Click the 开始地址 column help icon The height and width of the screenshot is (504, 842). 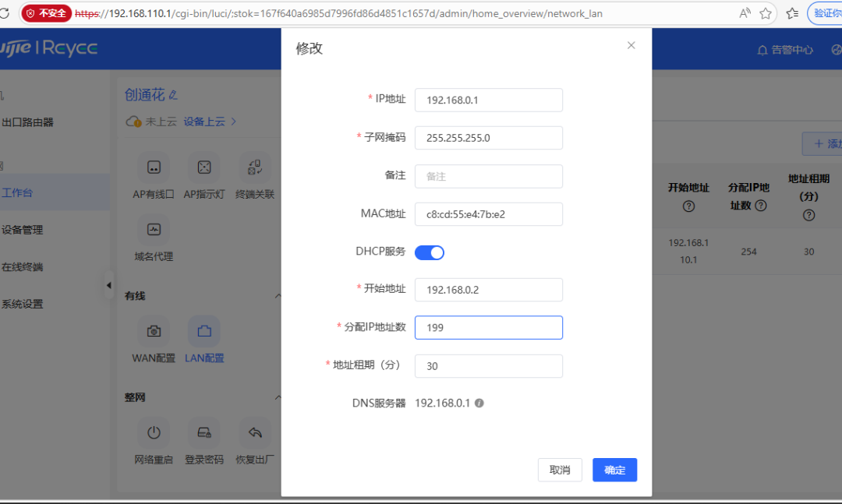pos(688,206)
